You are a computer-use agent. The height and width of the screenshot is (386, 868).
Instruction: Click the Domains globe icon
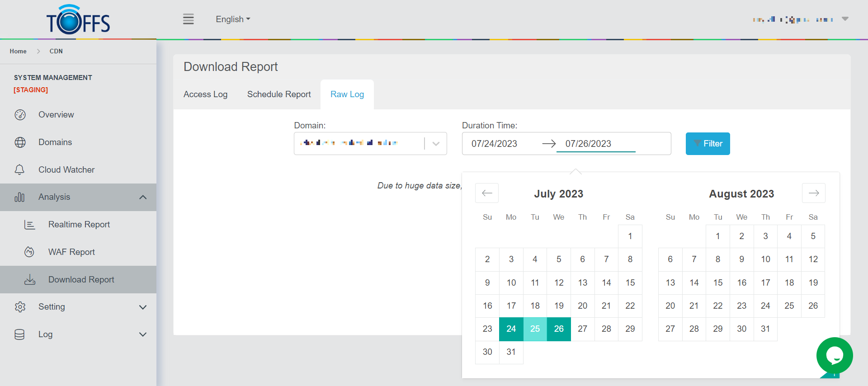[20, 142]
